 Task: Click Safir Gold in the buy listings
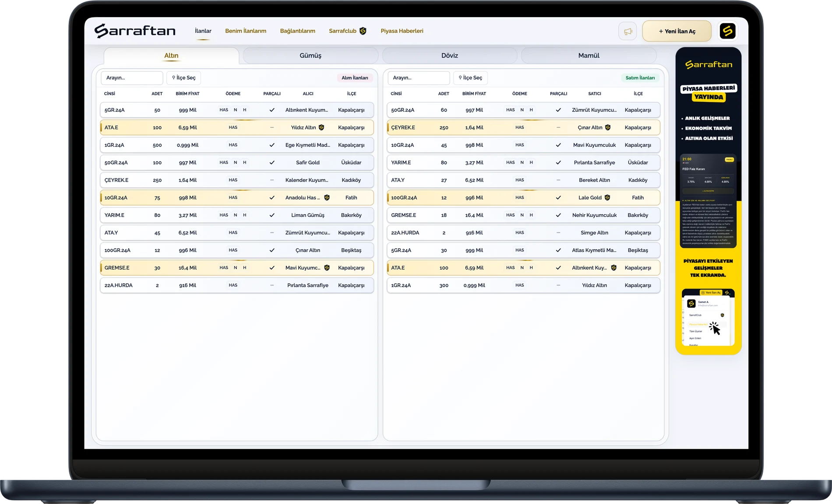308,162
